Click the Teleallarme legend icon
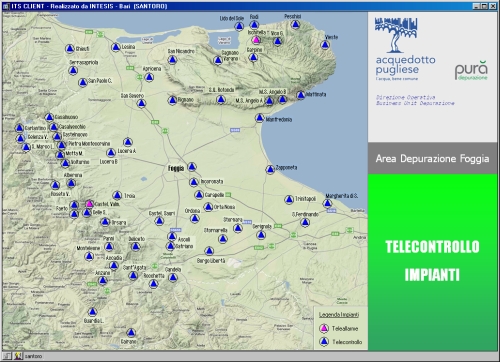This screenshot has height=362, width=500. (324, 328)
